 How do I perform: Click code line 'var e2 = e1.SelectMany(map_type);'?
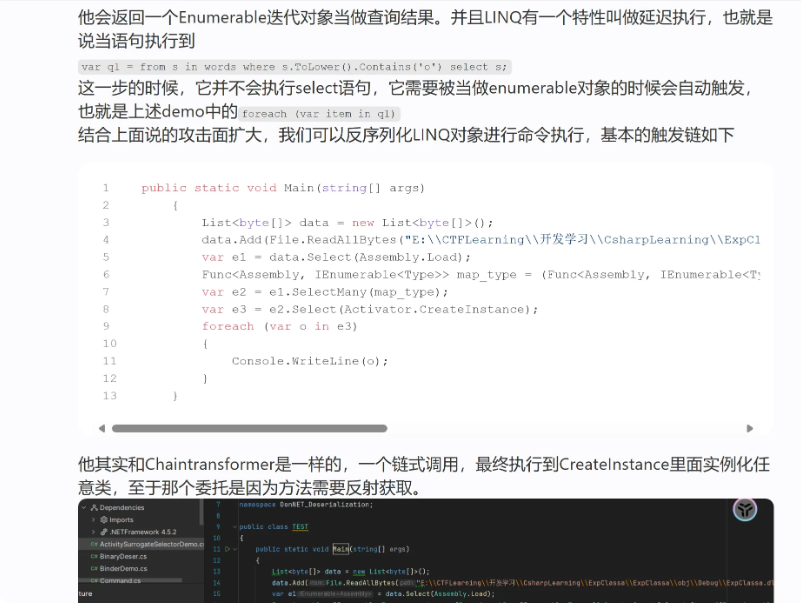click(x=324, y=292)
